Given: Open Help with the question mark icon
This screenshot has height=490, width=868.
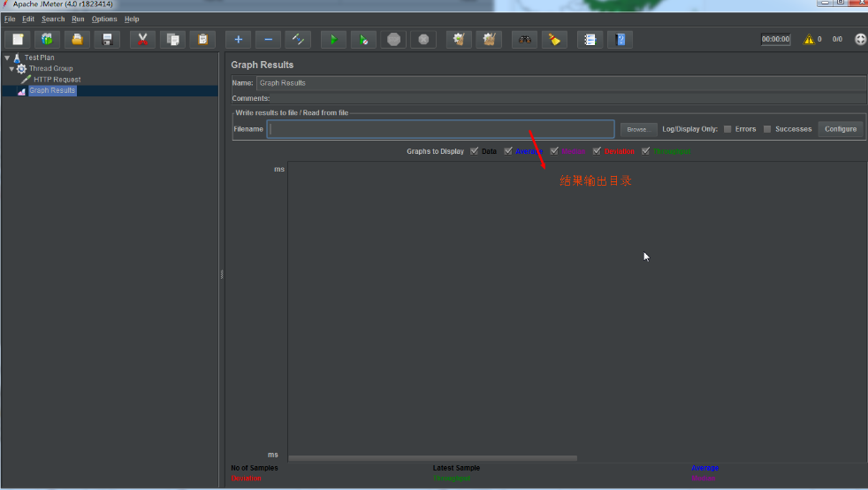Looking at the screenshot, I should tap(621, 39).
